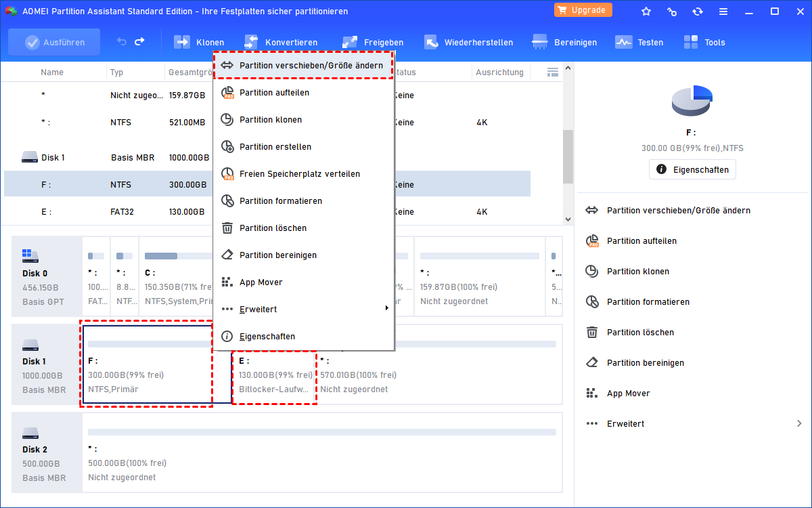Image resolution: width=812 pixels, height=508 pixels.
Task: Select Partition klonen in context menu
Action: click(303, 120)
